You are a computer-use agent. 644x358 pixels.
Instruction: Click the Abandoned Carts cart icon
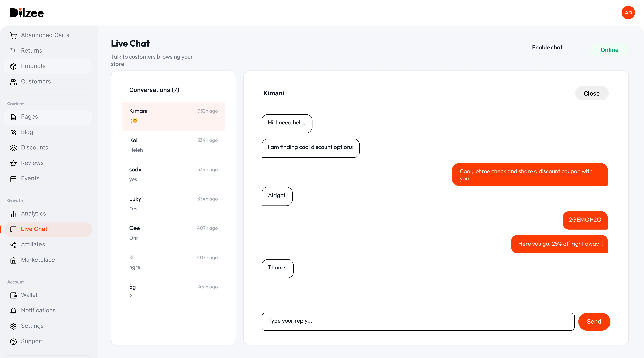point(14,36)
